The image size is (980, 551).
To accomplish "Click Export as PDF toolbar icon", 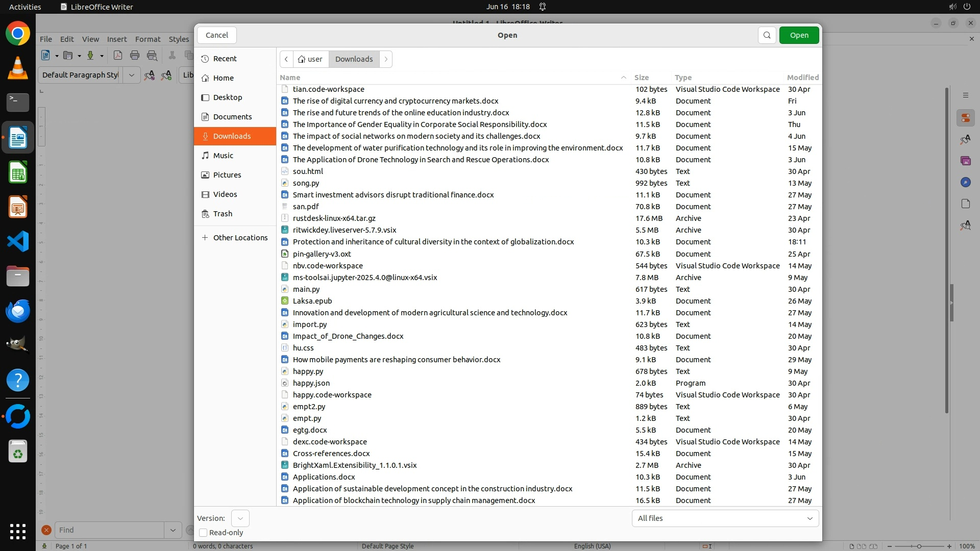I will (x=118, y=56).
